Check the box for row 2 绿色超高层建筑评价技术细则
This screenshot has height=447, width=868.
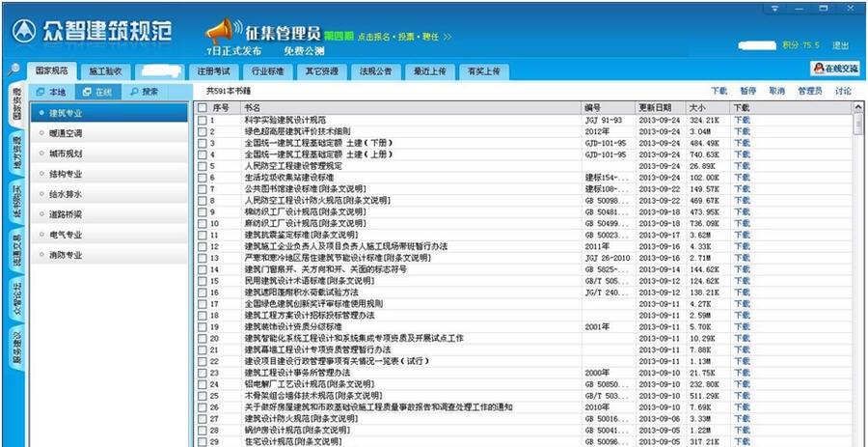(203, 131)
